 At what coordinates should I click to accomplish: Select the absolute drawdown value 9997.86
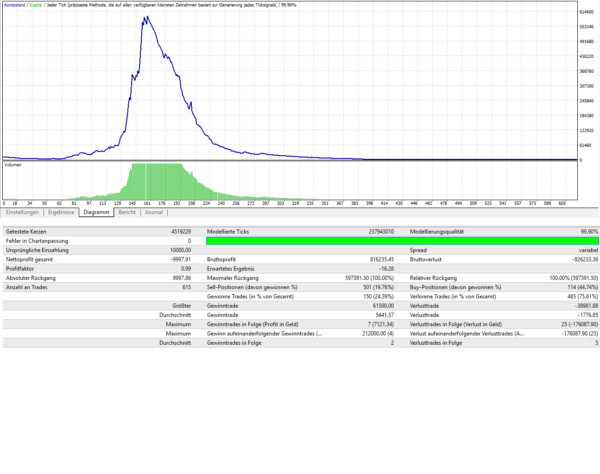(182, 278)
